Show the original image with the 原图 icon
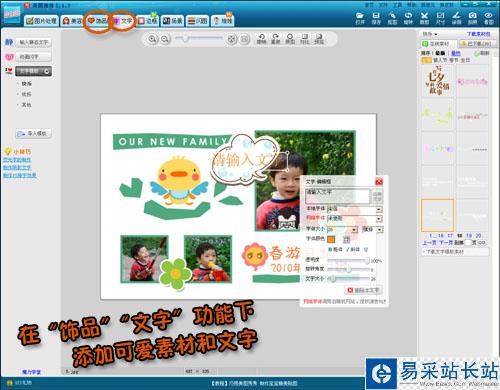The width and height of the screenshot is (500, 390). point(290,39)
